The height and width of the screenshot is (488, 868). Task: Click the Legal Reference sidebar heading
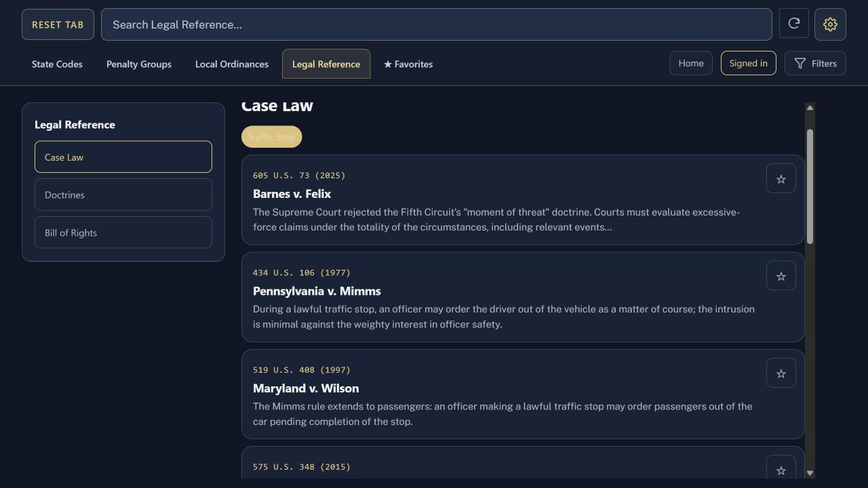[75, 125]
